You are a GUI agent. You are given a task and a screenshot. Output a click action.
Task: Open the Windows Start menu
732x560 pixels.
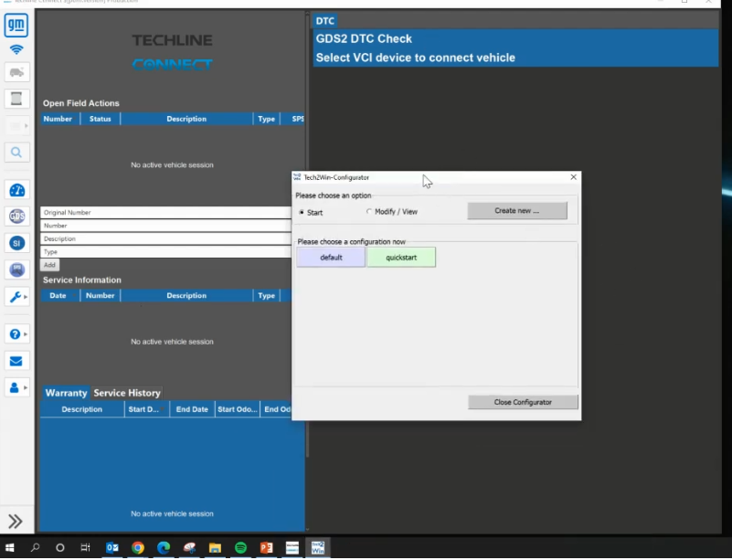pos(9,548)
